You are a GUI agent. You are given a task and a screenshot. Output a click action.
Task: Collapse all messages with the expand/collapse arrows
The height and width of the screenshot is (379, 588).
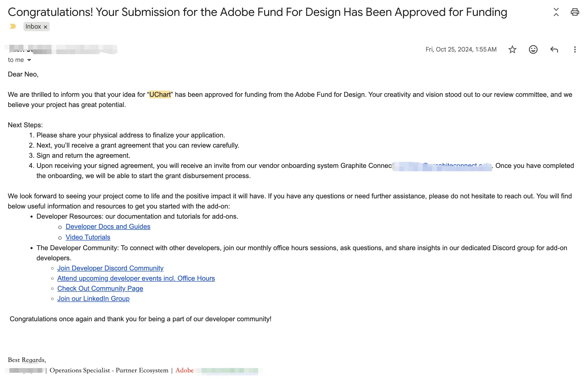coord(556,12)
